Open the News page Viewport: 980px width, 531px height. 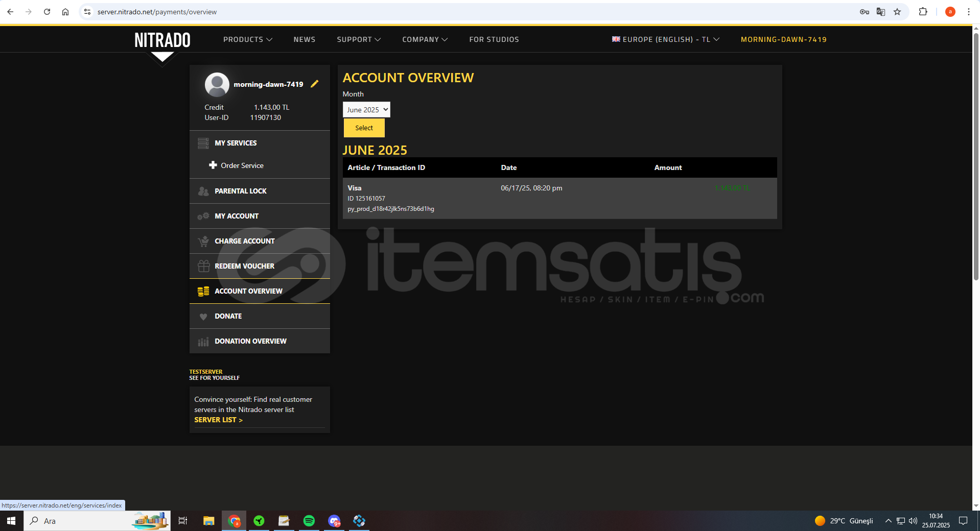pos(305,39)
